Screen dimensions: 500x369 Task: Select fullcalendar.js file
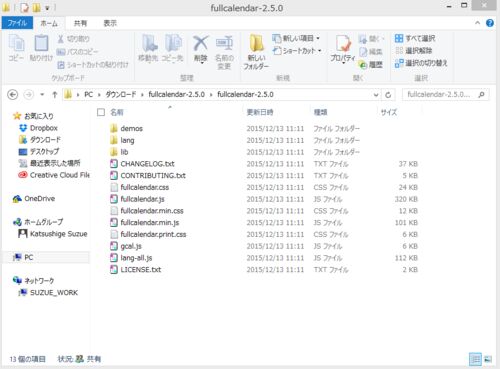click(137, 199)
